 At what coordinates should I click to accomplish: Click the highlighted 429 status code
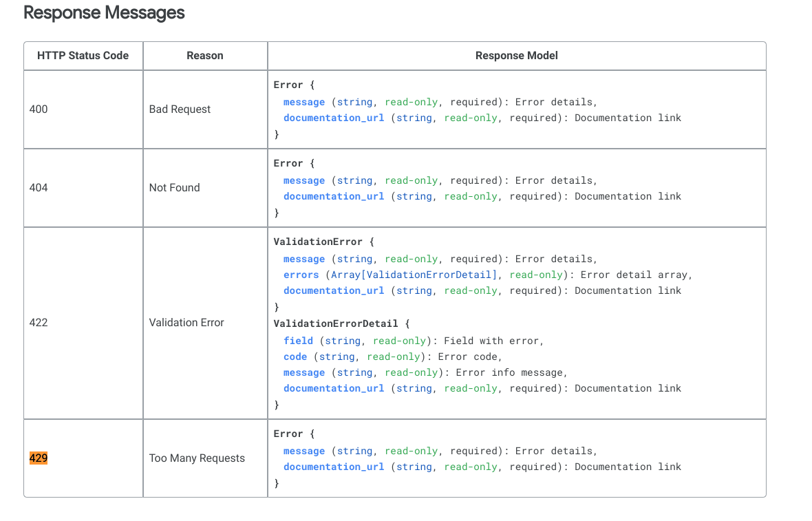39,458
